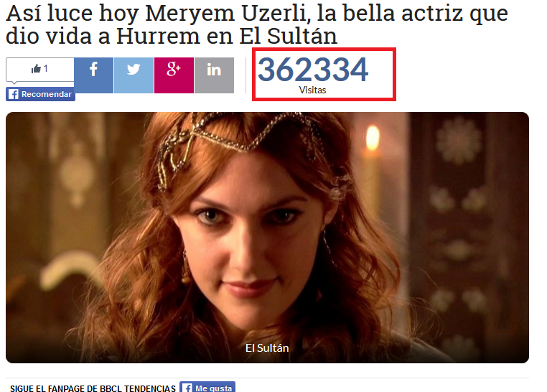The height and width of the screenshot is (392, 547).
Task: Click the speech-bubble pointer under like count
Action: click(14, 83)
